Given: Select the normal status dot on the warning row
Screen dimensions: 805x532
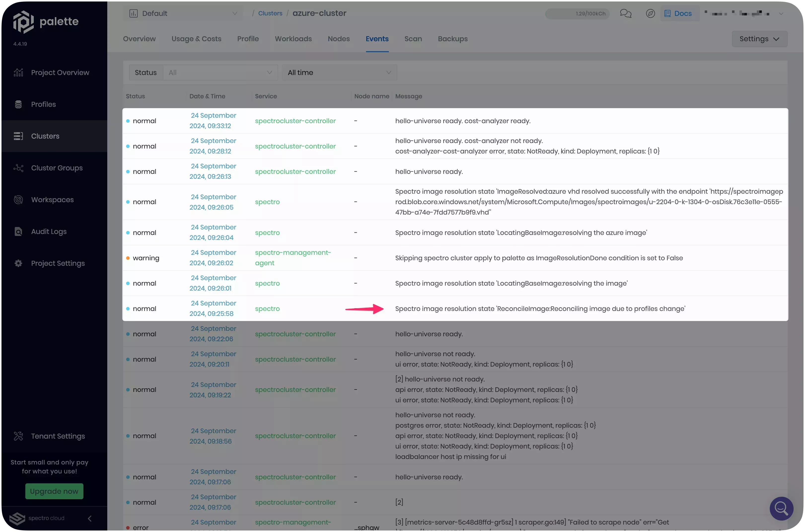Looking at the screenshot, I should pyautogui.click(x=128, y=258).
